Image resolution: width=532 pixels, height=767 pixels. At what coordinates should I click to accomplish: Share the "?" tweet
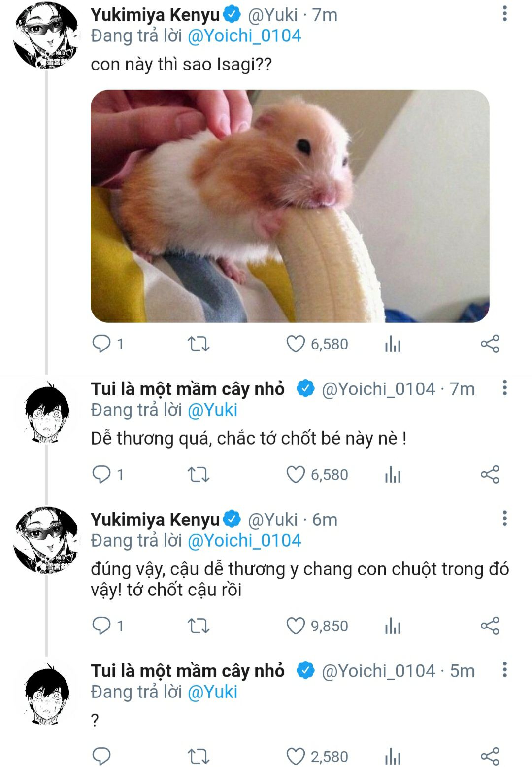(x=490, y=756)
